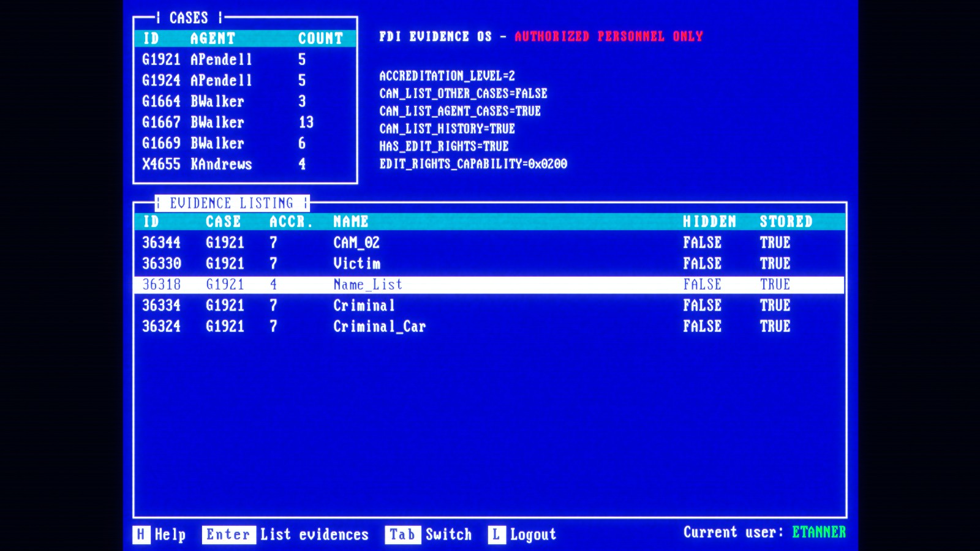Click the EVIDENCE LISTING panel title
980x551 pixels.
point(231,203)
